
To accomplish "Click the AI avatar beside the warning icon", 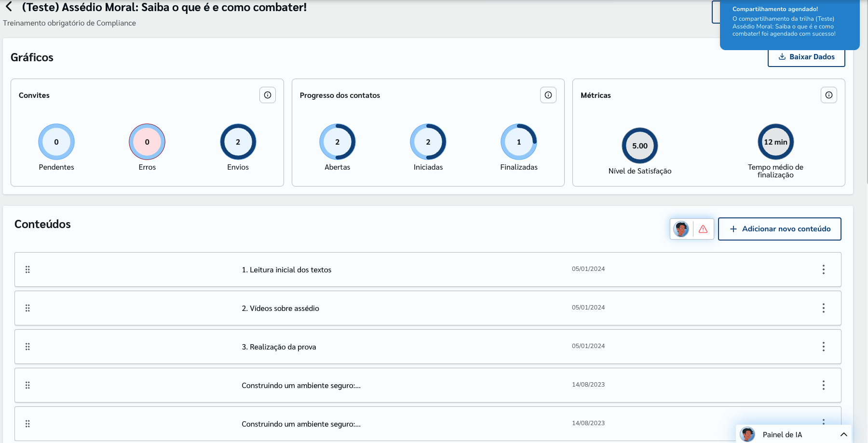I will pyautogui.click(x=681, y=229).
